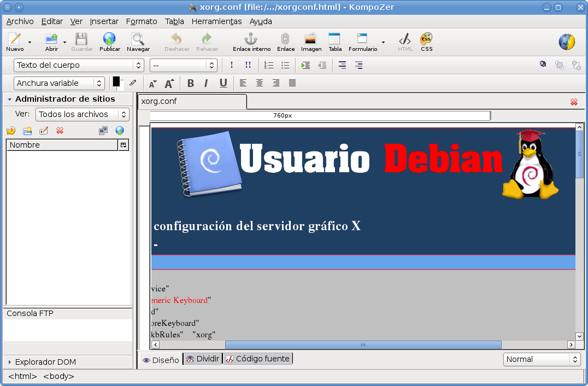Click the definition description icon
The width and height of the screenshot is (588, 386).
[359, 65]
